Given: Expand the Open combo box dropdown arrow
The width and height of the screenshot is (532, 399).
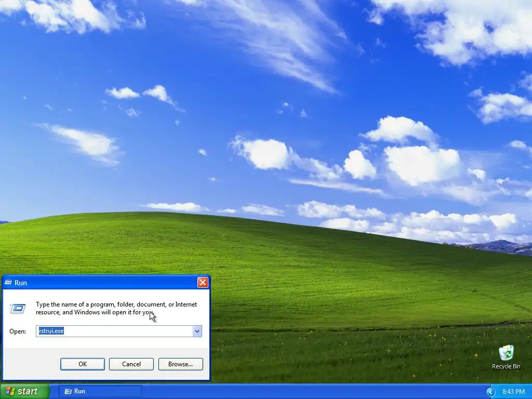Looking at the screenshot, I should (197, 331).
